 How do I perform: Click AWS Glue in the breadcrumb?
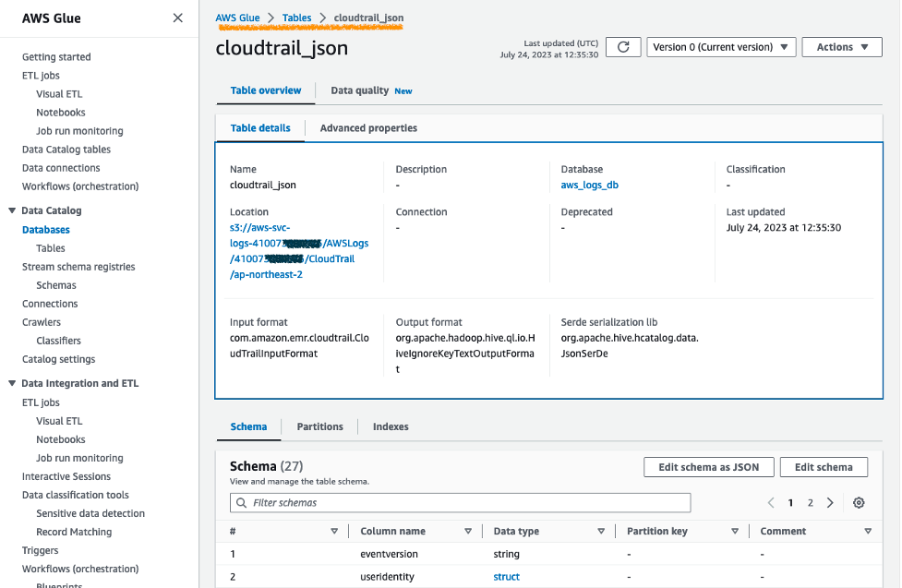click(237, 18)
